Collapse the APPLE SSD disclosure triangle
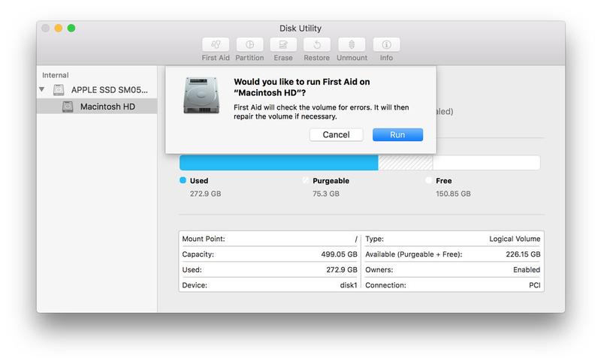The width and height of the screenshot is (601, 364). [x=41, y=90]
